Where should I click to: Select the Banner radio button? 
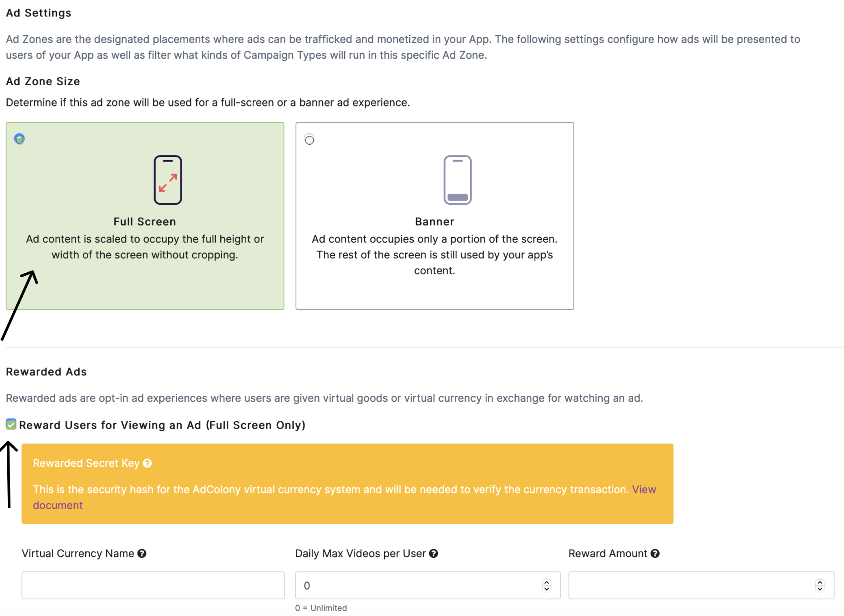click(x=310, y=140)
